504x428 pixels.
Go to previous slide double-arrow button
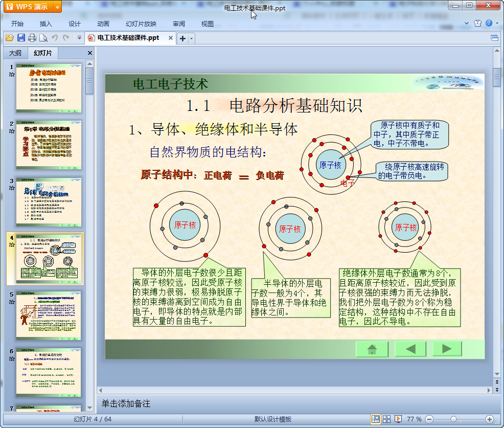click(497, 382)
